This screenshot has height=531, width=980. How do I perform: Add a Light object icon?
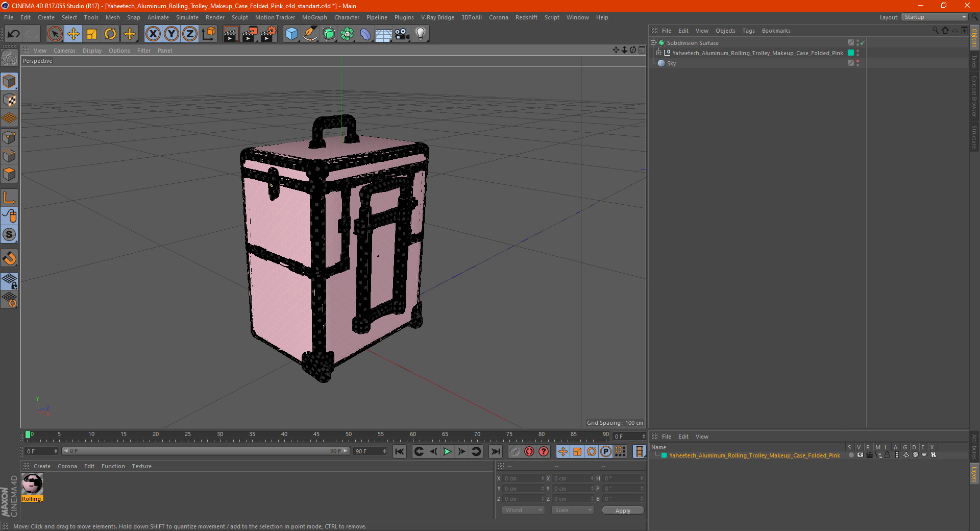click(421, 34)
